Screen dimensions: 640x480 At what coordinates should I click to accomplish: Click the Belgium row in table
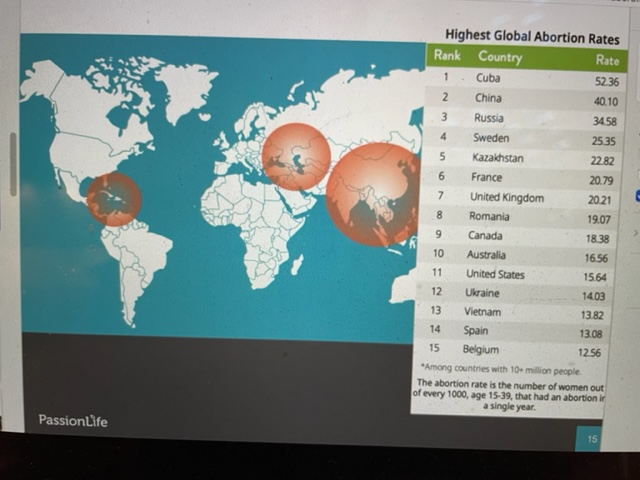(x=520, y=350)
